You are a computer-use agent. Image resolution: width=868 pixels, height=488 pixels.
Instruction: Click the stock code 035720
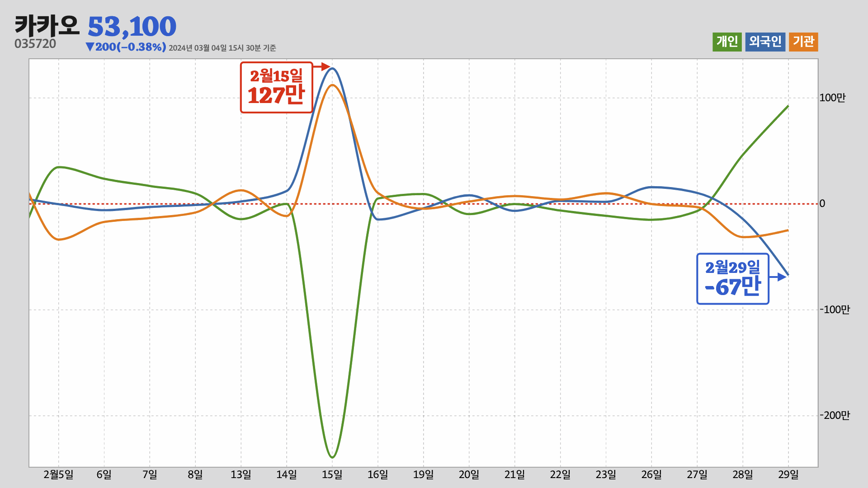35,44
